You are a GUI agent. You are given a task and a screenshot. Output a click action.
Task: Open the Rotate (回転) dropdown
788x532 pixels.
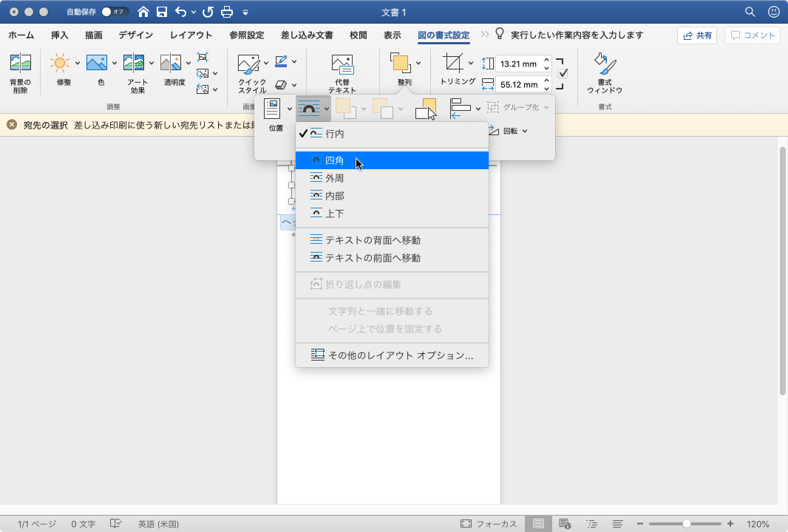coord(508,131)
